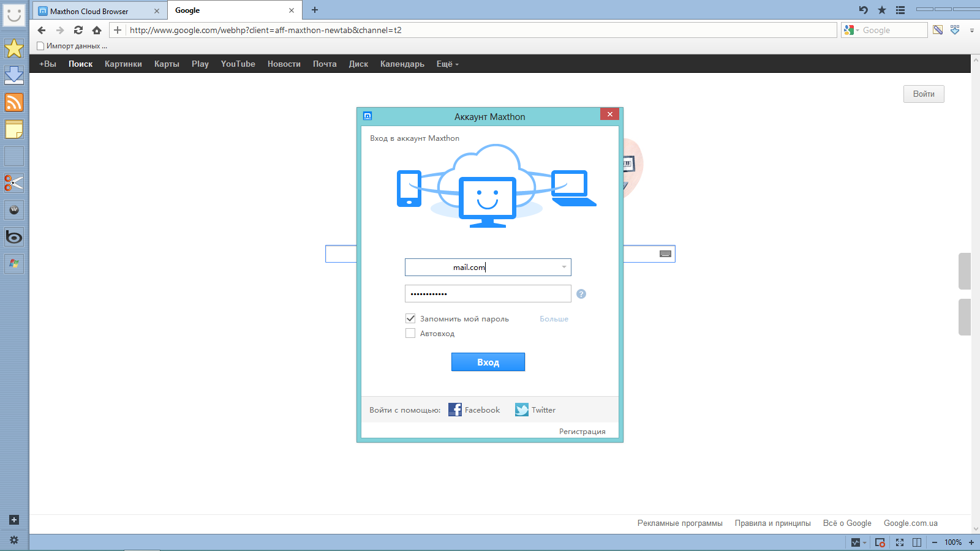
Task: Expand the 'Ещё' Google menu
Action: coord(447,64)
